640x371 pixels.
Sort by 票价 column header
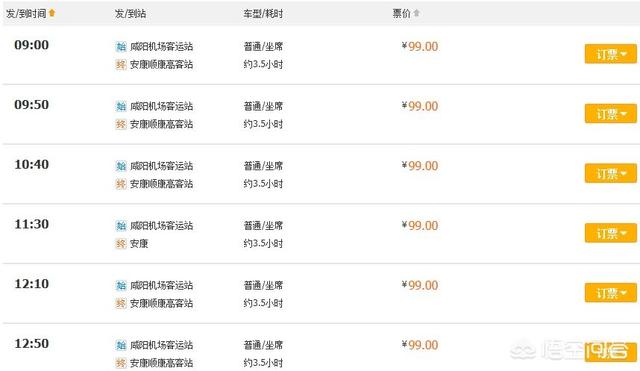(402, 13)
